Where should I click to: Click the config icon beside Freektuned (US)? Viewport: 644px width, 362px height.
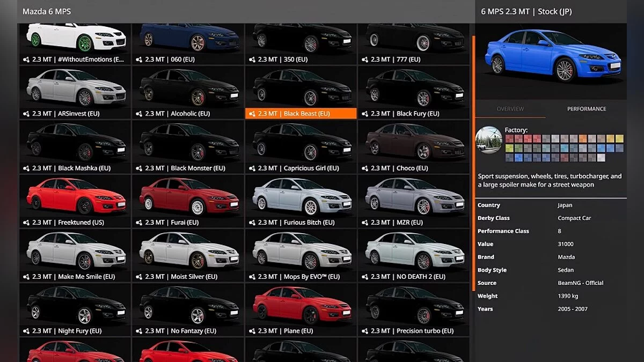(26, 223)
